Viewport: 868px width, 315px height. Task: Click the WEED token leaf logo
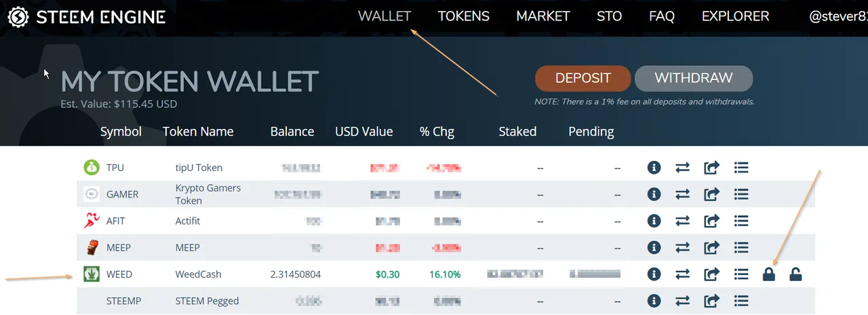[x=91, y=274]
